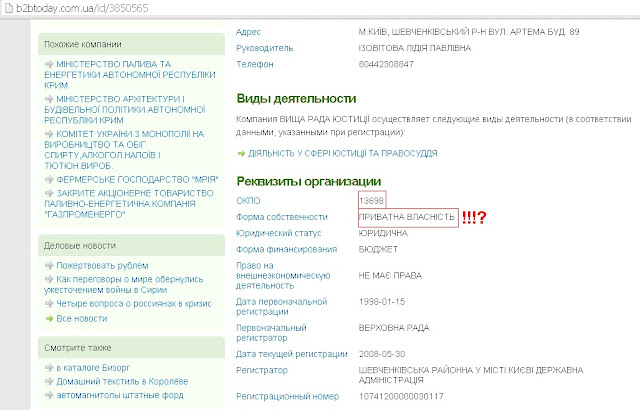Click green arrow icon beside Все новости

pyautogui.click(x=49, y=319)
